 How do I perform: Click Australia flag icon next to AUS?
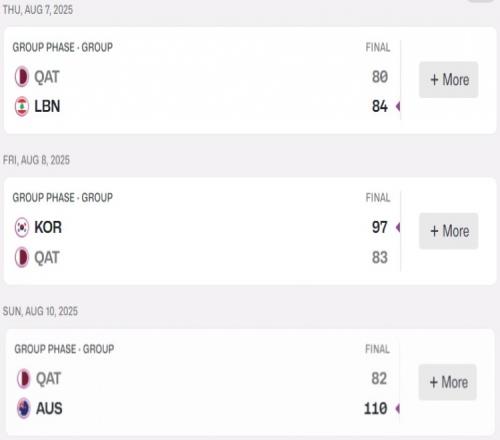pos(23,408)
